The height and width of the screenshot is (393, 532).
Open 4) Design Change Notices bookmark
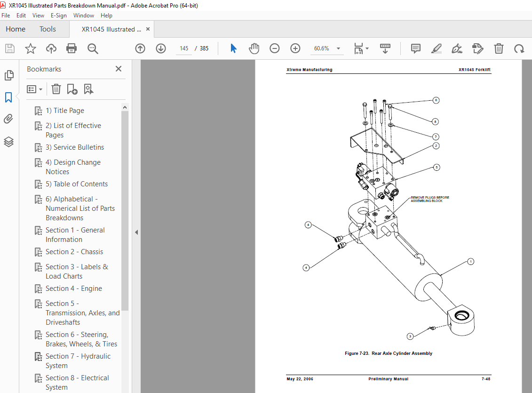click(x=73, y=167)
